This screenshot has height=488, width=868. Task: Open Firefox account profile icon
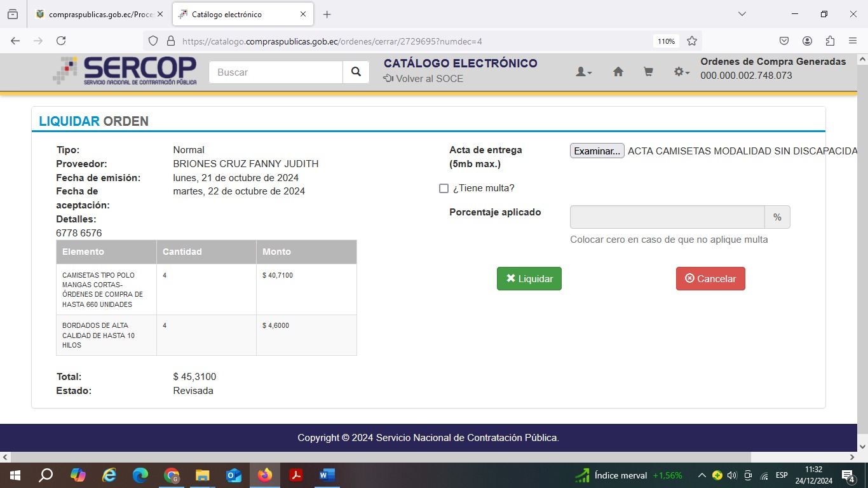[x=807, y=41]
